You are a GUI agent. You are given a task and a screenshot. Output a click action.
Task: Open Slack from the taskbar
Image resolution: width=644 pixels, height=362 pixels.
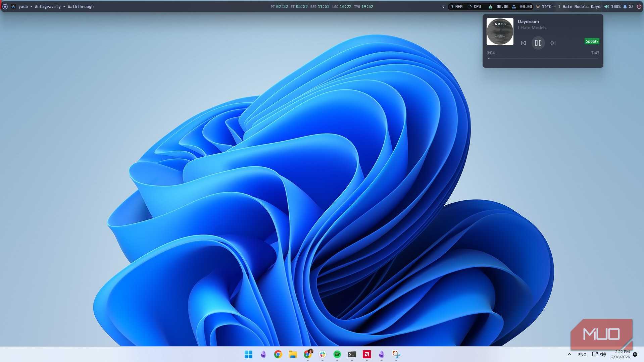click(x=322, y=354)
